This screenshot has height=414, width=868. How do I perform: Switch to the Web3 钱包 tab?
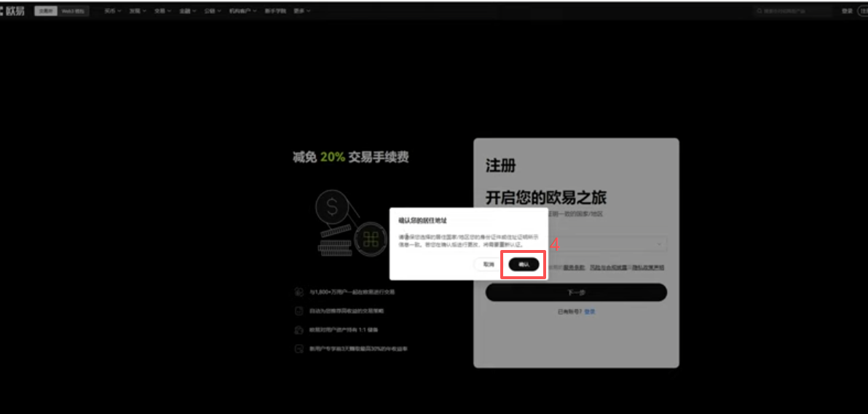tap(73, 11)
